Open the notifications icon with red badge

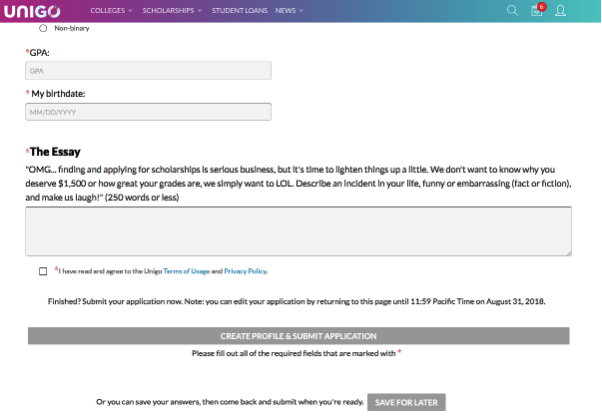536,11
